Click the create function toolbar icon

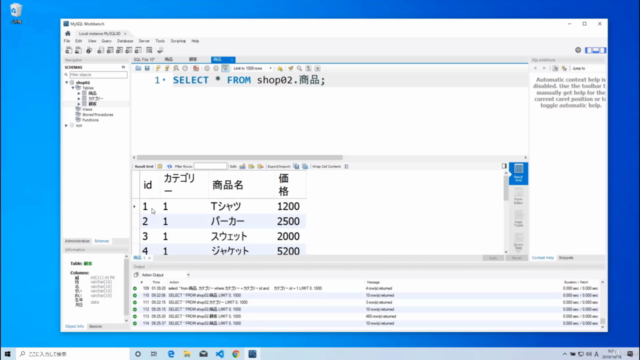139,50
